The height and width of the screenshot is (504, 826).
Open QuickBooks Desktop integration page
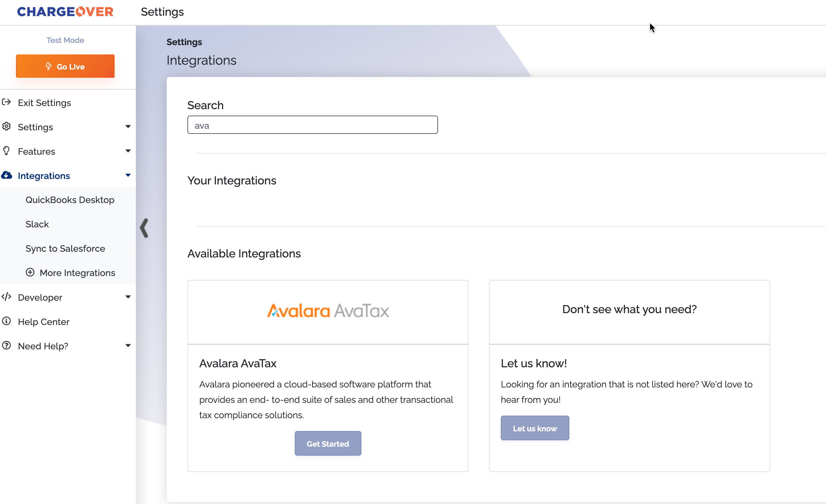point(70,200)
